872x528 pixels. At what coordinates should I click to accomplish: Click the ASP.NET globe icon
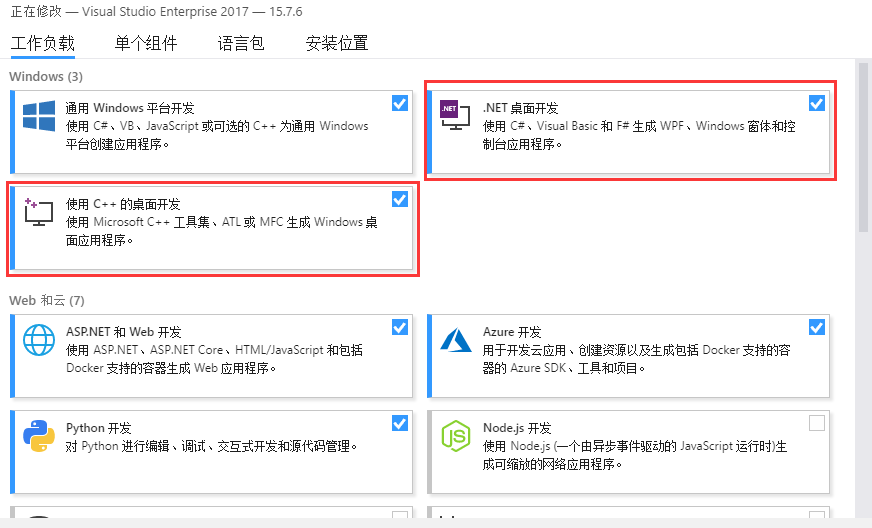(38, 340)
